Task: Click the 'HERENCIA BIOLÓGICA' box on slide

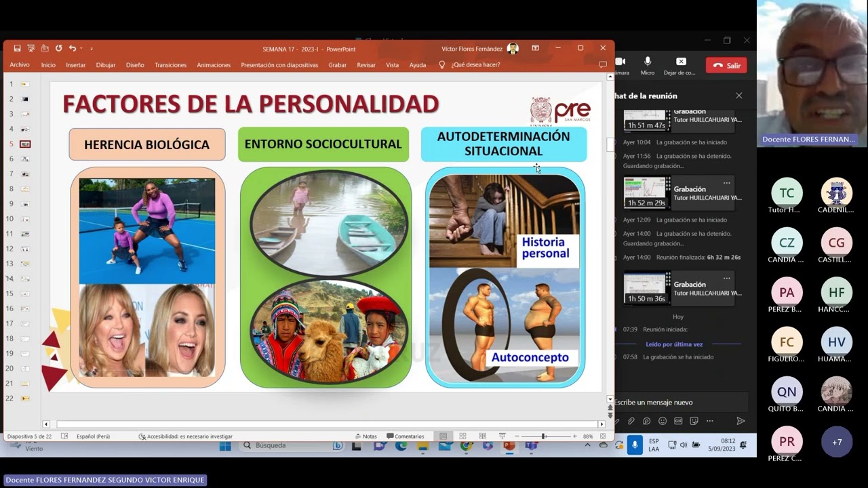Action: pos(147,144)
